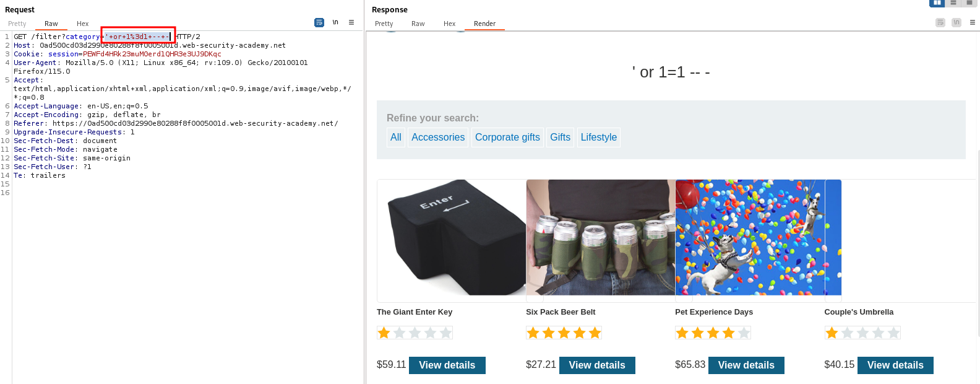The image size is (980, 384).
Task: Open the Response panel hamburger menu
Action: (x=973, y=22)
